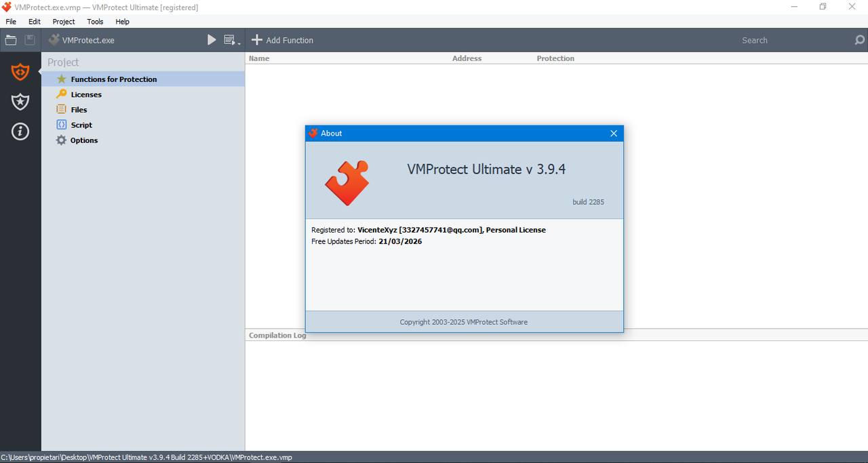The image size is (868, 463).
Task: Click the Compile play arrow icon
Action: pos(212,40)
